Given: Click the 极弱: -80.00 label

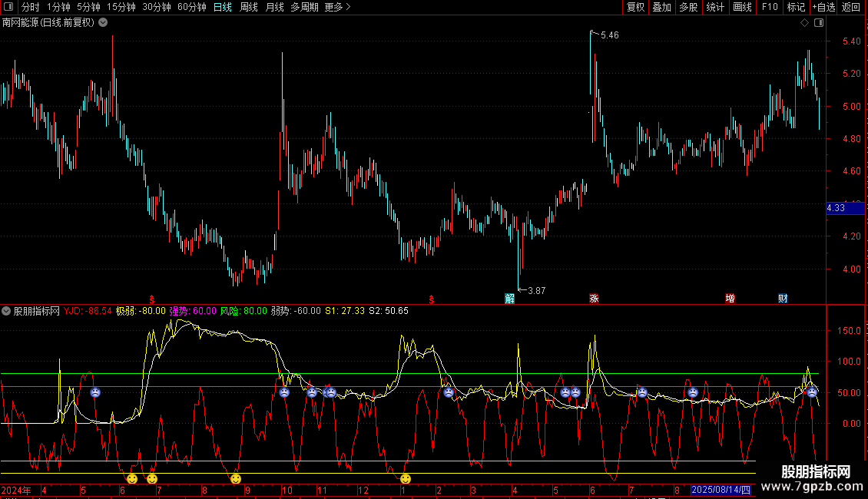Looking at the screenshot, I should tap(141, 311).
